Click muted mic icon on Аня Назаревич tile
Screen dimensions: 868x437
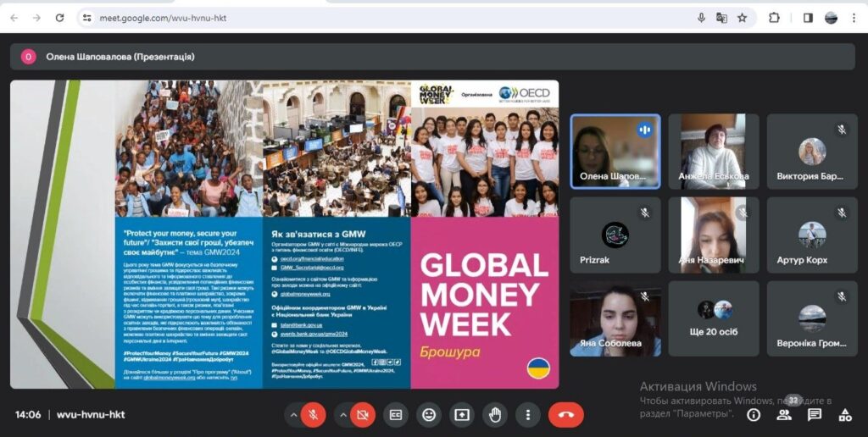coord(743,213)
